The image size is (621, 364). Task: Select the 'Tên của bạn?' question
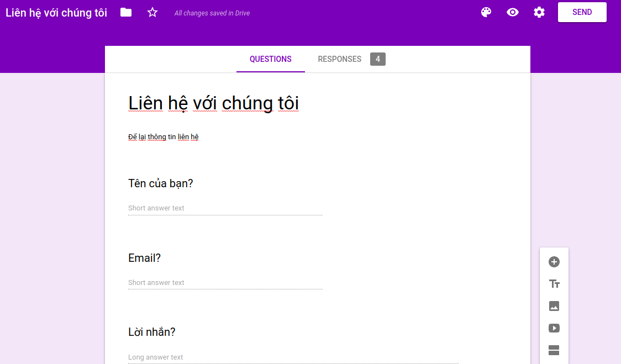pyautogui.click(x=160, y=183)
